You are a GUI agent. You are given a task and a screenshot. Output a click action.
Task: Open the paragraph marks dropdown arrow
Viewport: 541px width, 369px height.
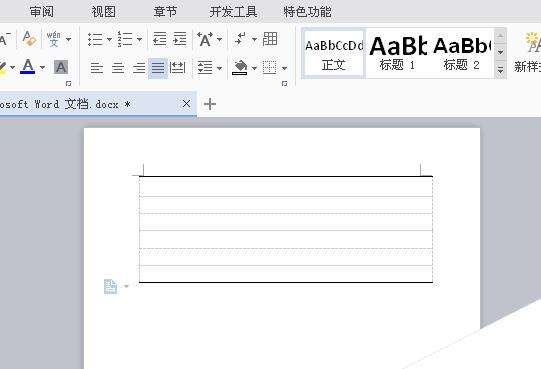click(254, 39)
